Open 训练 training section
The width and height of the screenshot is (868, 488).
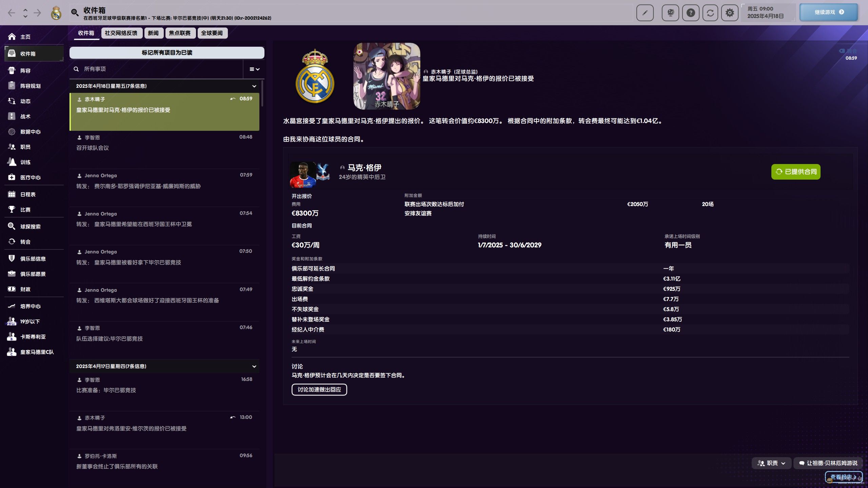(34, 162)
